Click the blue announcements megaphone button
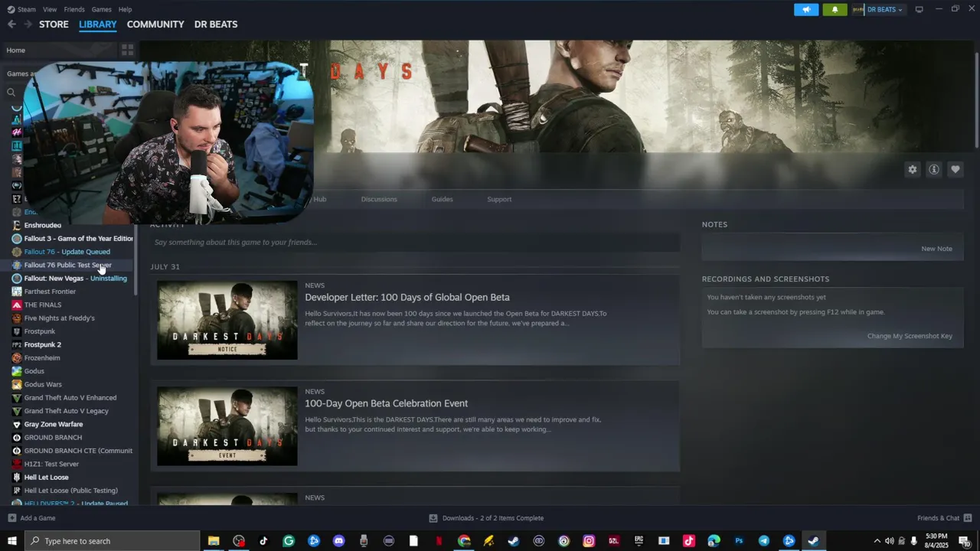The height and width of the screenshot is (551, 980). point(806,9)
